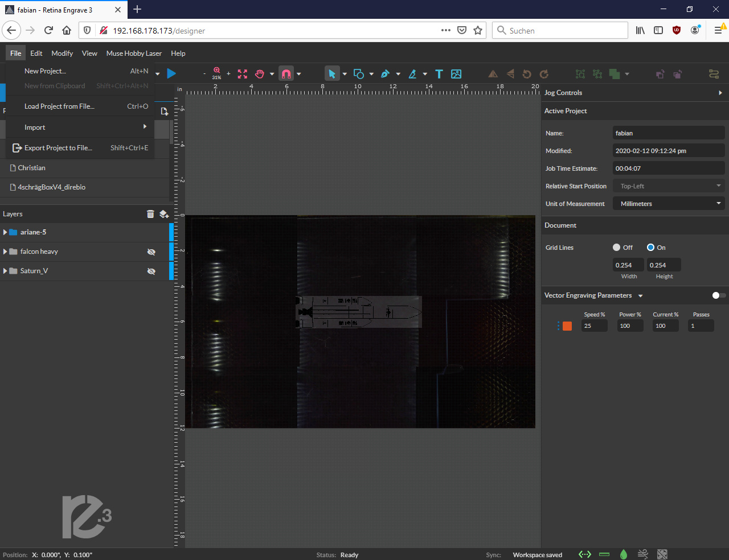Toggle the Vector Engraving Parameters switch

click(719, 295)
